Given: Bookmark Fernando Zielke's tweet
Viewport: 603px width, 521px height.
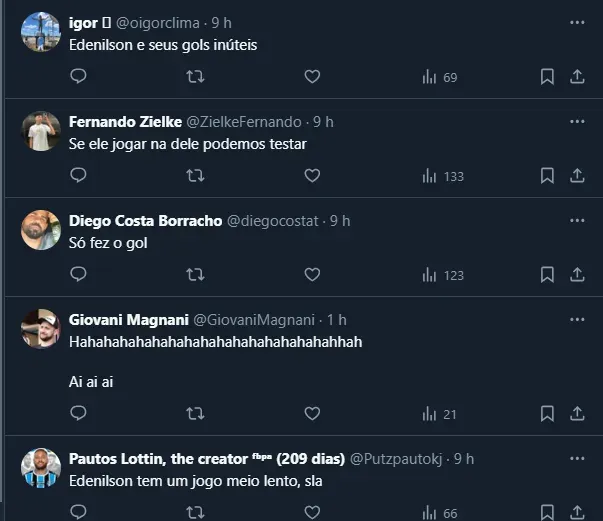Looking at the screenshot, I should pos(547,176).
